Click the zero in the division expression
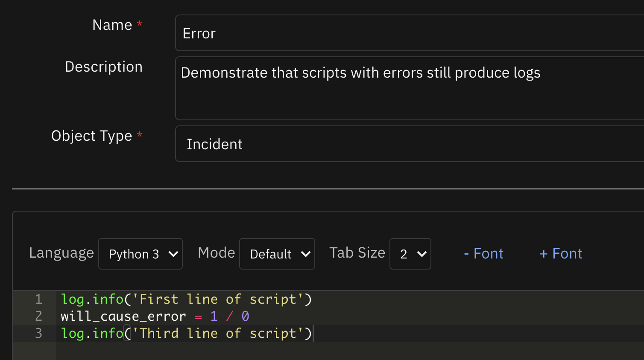The height and width of the screenshot is (360, 644). click(245, 316)
